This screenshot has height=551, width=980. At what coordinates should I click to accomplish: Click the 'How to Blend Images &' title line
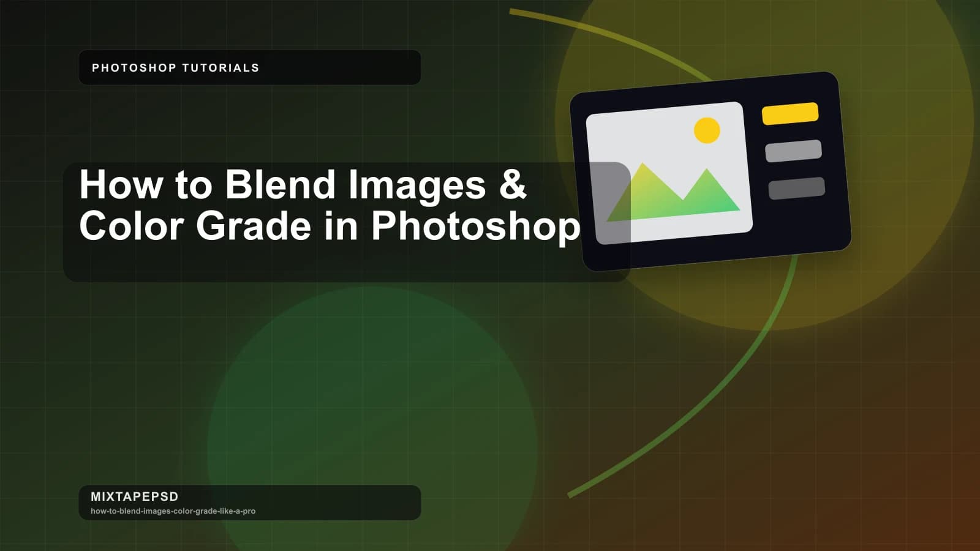point(303,184)
